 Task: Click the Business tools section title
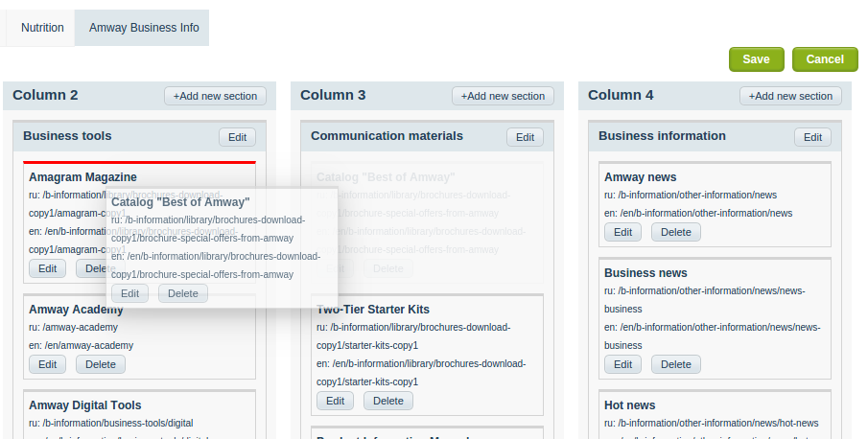[67, 136]
